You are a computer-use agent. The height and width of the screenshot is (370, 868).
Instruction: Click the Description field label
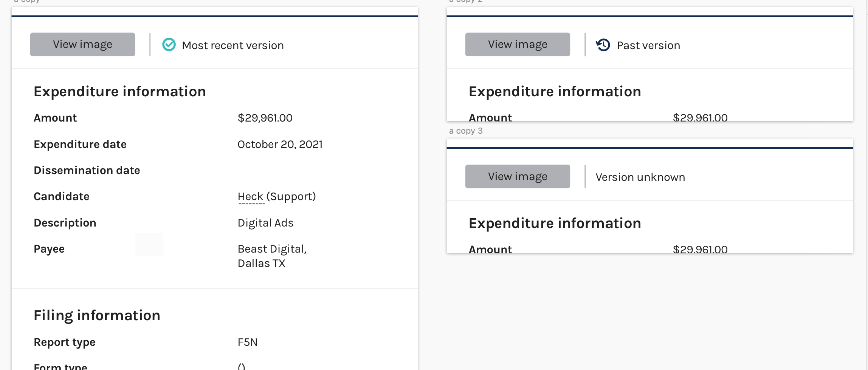tap(65, 223)
